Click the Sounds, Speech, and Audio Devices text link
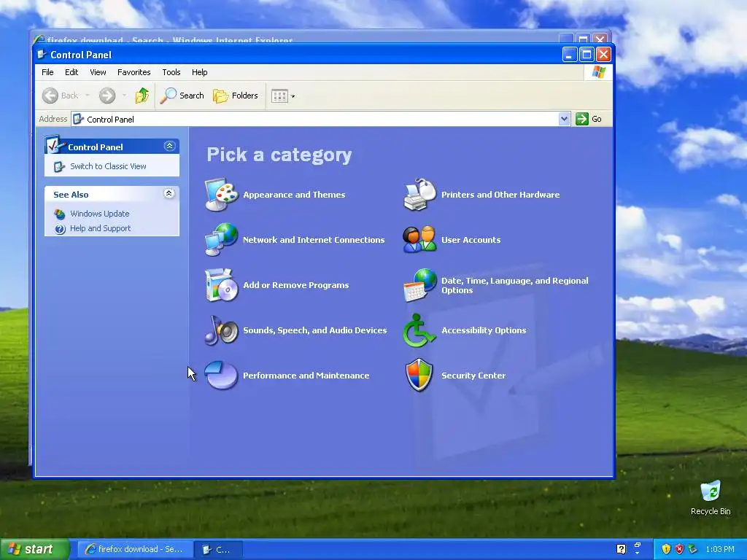 (x=314, y=330)
